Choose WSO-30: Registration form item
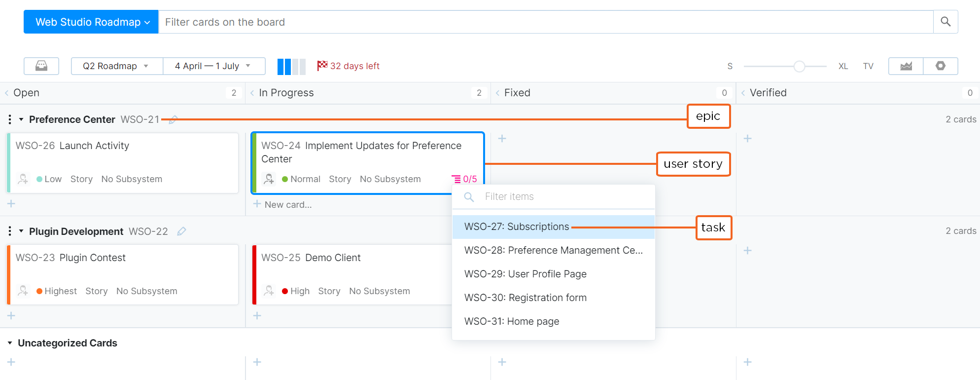 point(525,298)
